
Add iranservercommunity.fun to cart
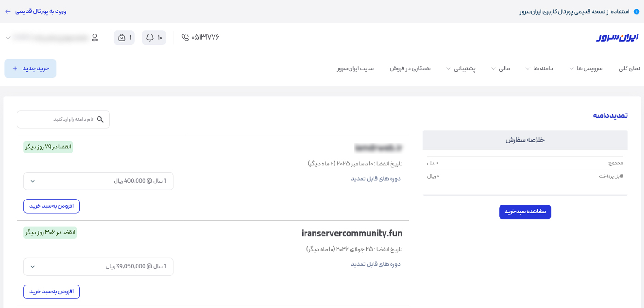(x=52, y=292)
